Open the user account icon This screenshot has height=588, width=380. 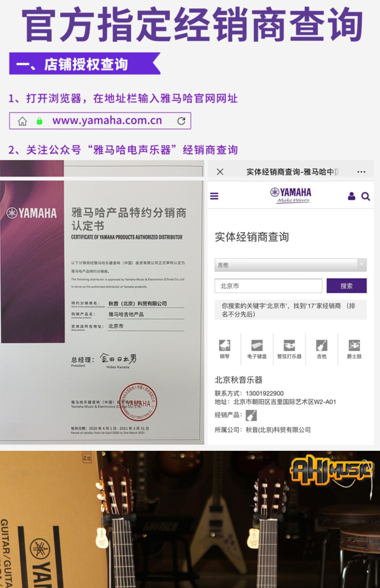351,196
